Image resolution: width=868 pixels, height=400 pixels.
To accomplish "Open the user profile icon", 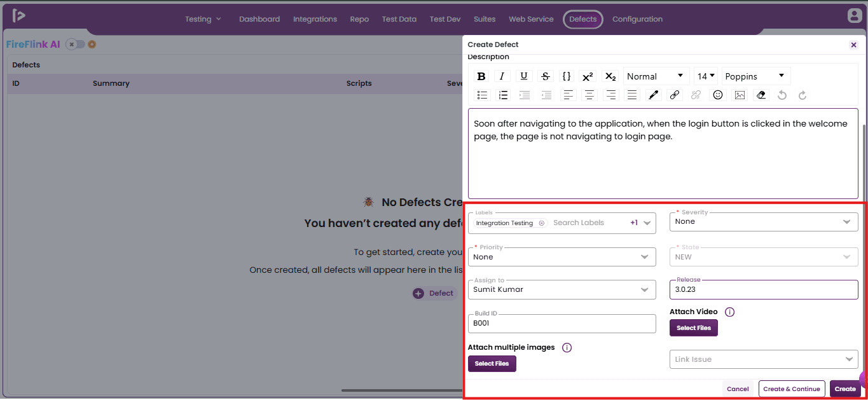I will [855, 16].
